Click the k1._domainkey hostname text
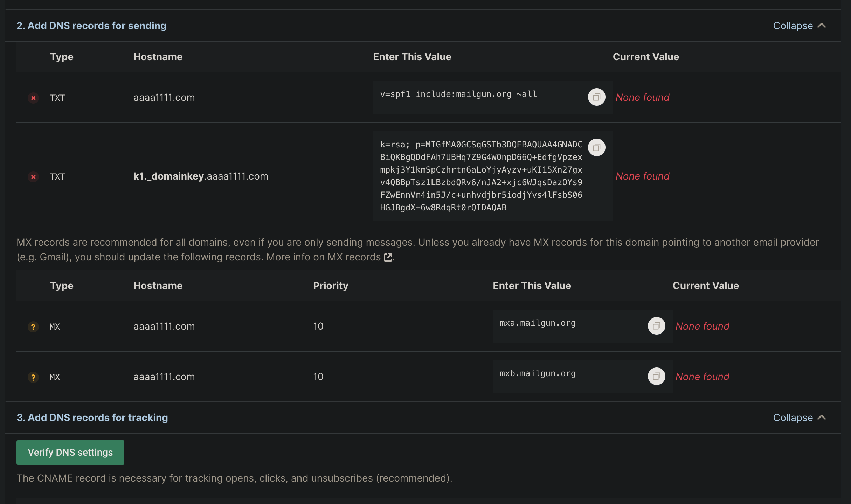The width and height of the screenshot is (851, 504). tap(200, 176)
